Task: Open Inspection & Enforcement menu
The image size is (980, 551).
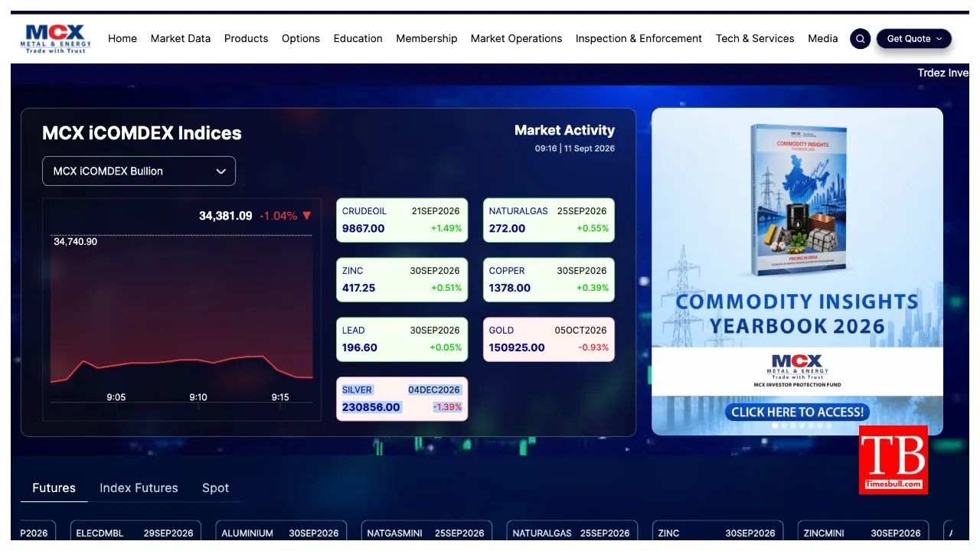Action: point(639,38)
